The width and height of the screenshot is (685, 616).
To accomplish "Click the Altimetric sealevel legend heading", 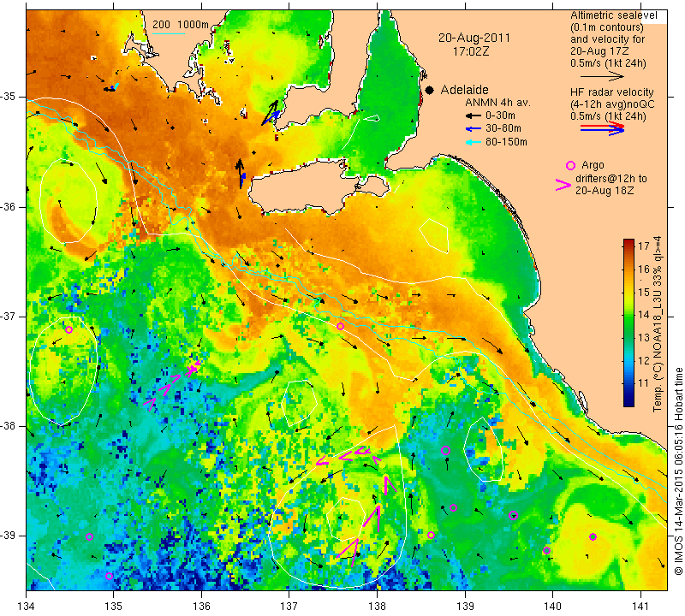I will [613, 15].
